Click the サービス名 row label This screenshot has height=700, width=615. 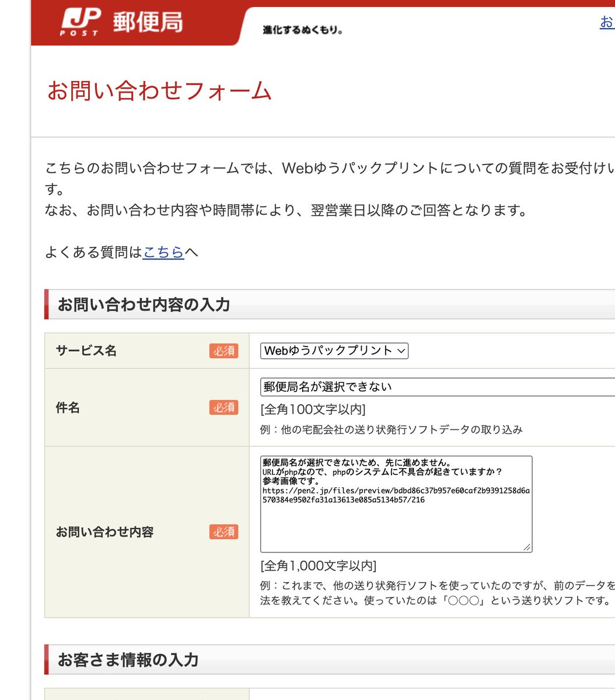86,351
